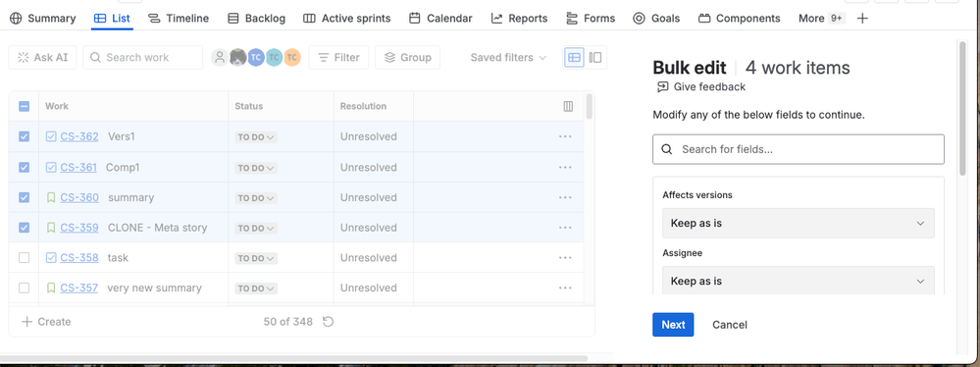The height and width of the screenshot is (367, 980).
Task: Open the CS-360 work item link
Action: tap(79, 197)
